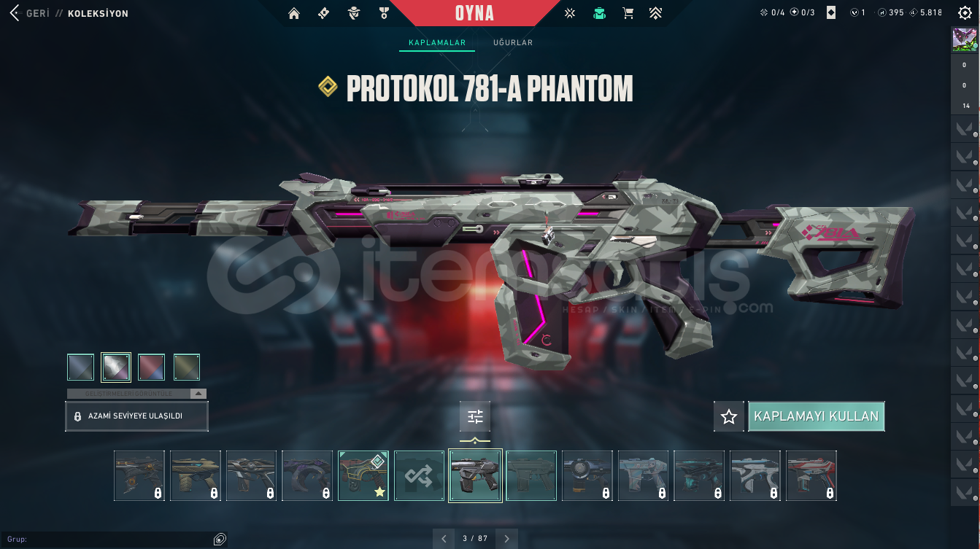Toggle the favorite star for this skin

(728, 416)
